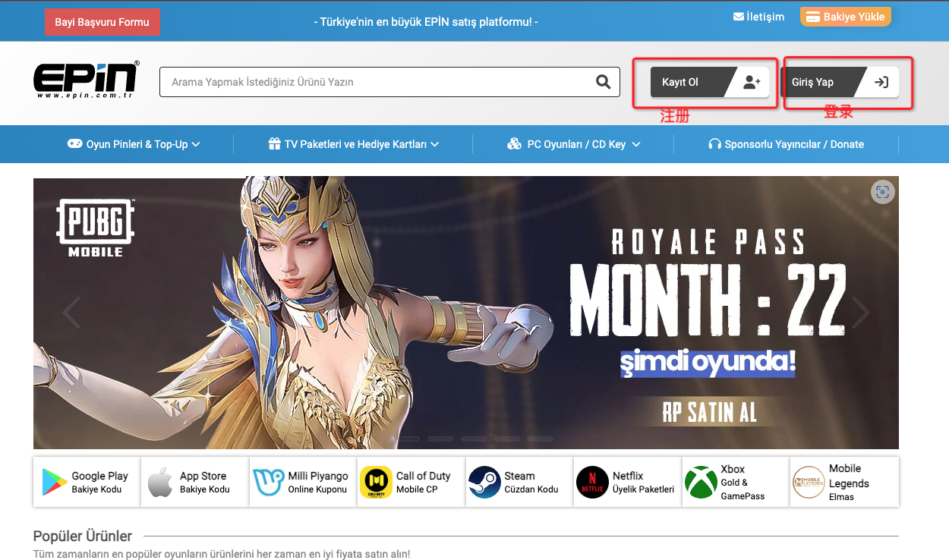The width and height of the screenshot is (949, 560).
Task: Open Mobile Legends Elmas text
Action: tap(849, 482)
